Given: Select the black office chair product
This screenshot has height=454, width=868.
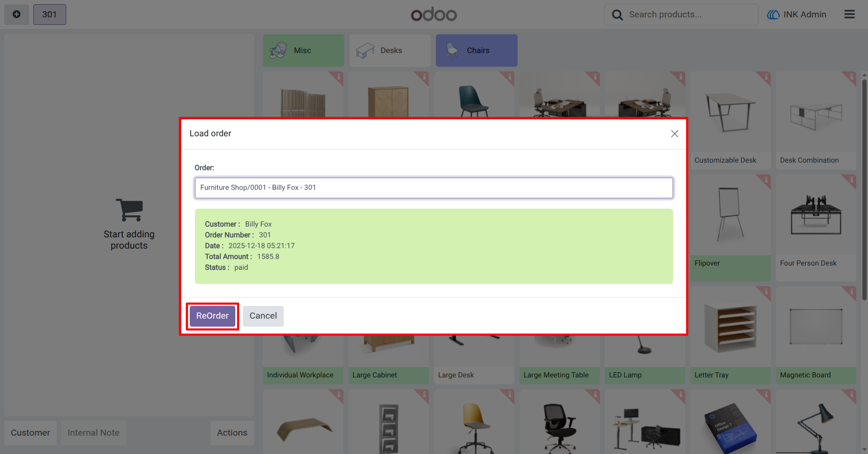Looking at the screenshot, I should click(x=559, y=422).
